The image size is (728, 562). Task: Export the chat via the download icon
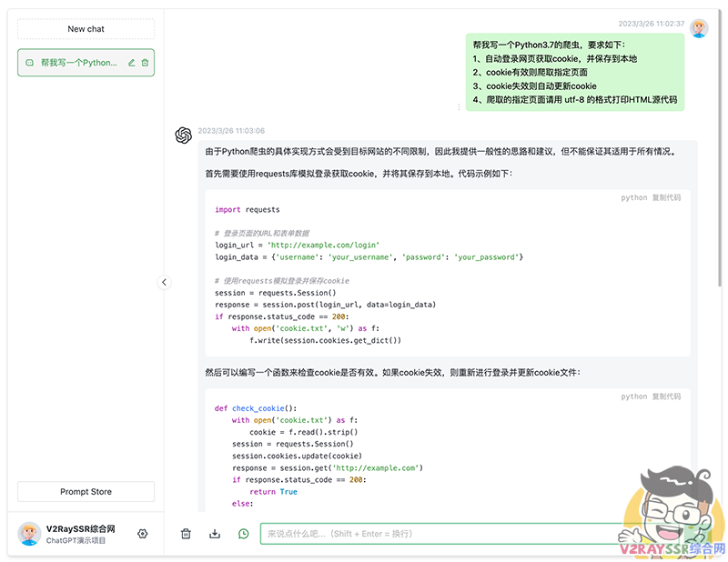point(215,533)
